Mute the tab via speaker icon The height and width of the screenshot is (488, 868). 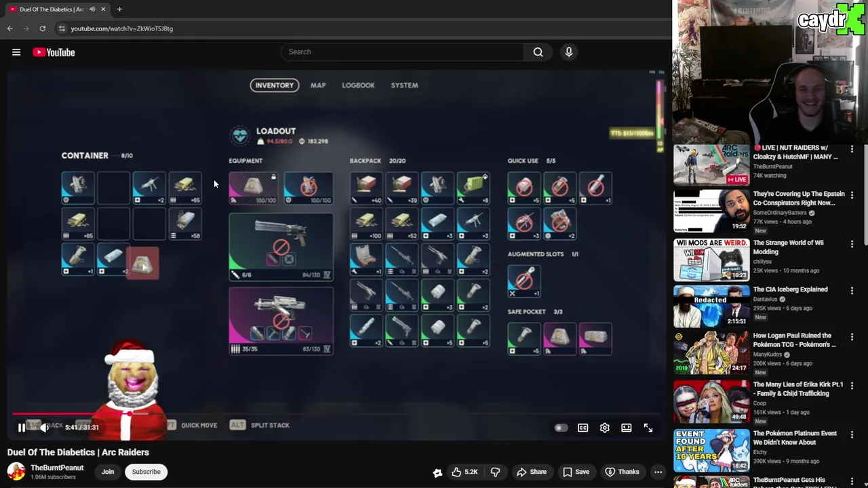click(x=92, y=9)
